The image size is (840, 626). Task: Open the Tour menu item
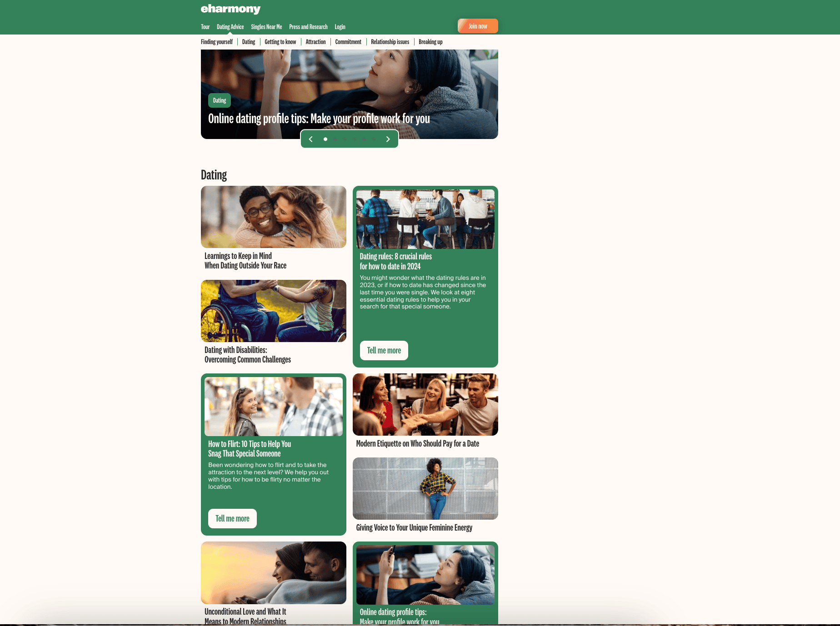[205, 27]
